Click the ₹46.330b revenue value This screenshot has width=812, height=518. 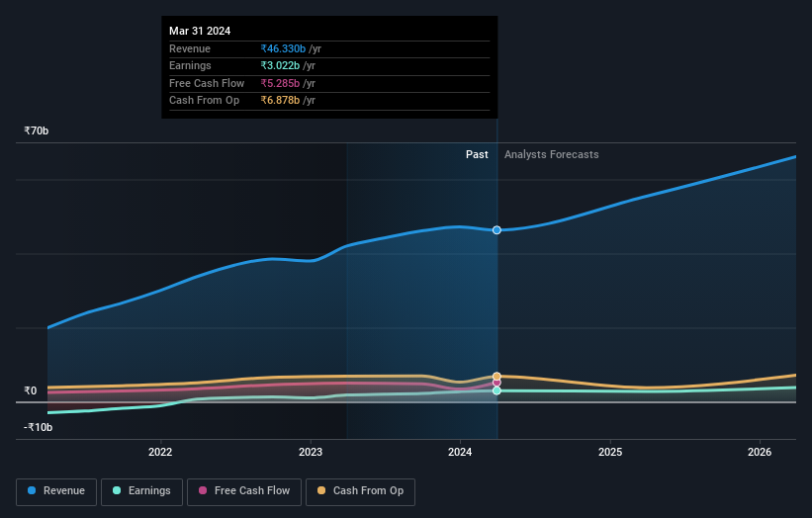[283, 48]
